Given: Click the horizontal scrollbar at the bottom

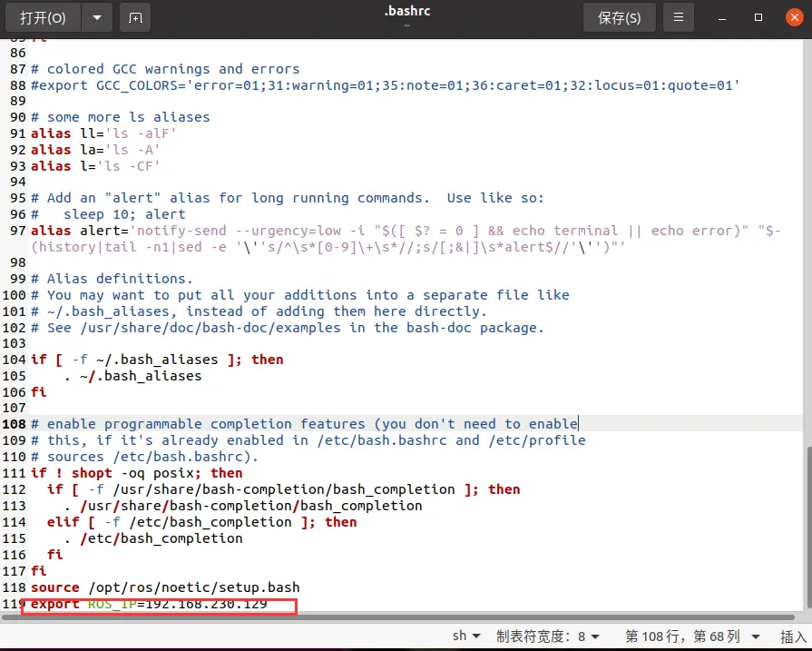Looking at the screenshot, I should coord(397,617).
